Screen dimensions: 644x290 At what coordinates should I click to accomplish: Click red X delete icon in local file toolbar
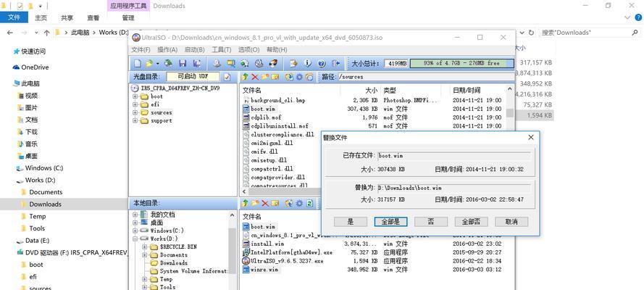tap(265, 203)
